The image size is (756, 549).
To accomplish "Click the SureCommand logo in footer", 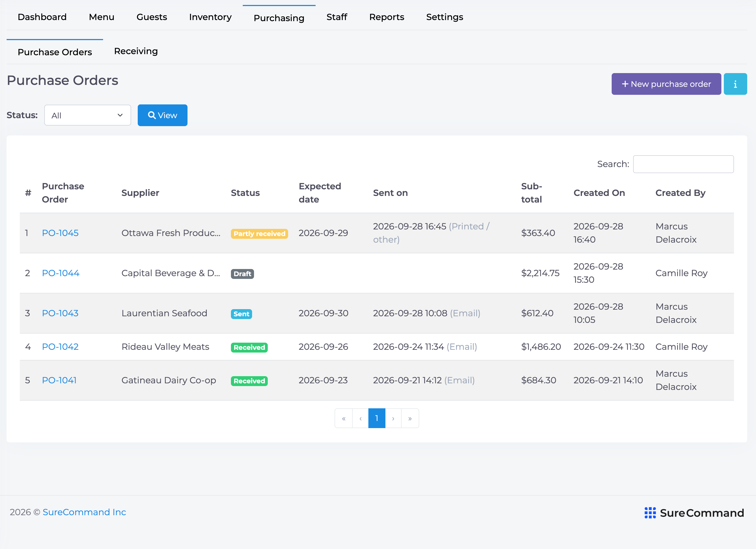I will pyautogui.click(x=694, y=513).
